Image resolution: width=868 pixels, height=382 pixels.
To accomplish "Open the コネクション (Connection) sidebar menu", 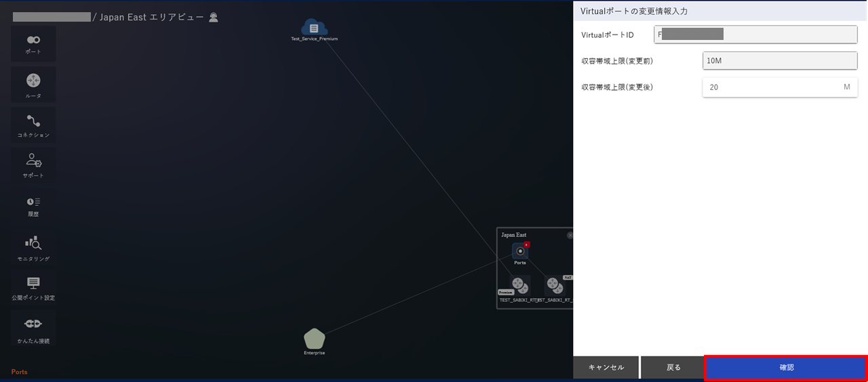I will [x=33, y=125].
